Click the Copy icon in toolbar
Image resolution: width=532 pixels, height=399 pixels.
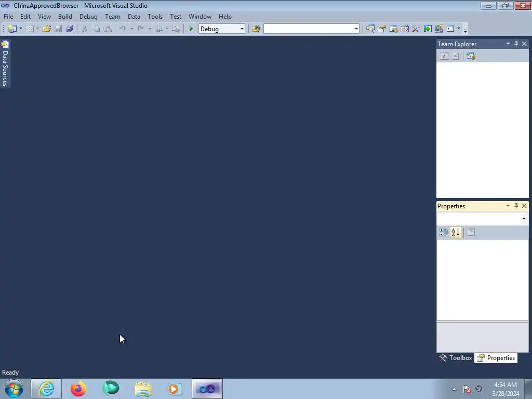click(x=96, y=29)
